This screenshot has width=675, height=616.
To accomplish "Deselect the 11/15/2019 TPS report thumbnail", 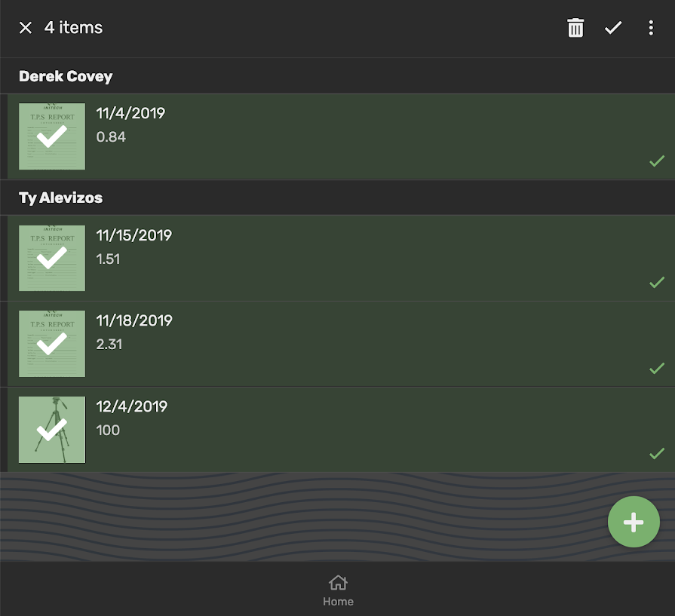I will (52, 258).
